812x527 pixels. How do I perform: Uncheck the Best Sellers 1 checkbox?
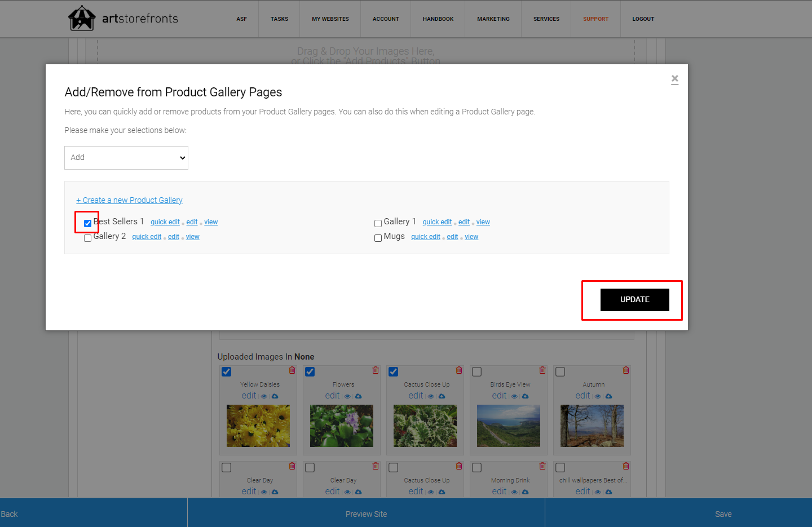click(87, 223)
